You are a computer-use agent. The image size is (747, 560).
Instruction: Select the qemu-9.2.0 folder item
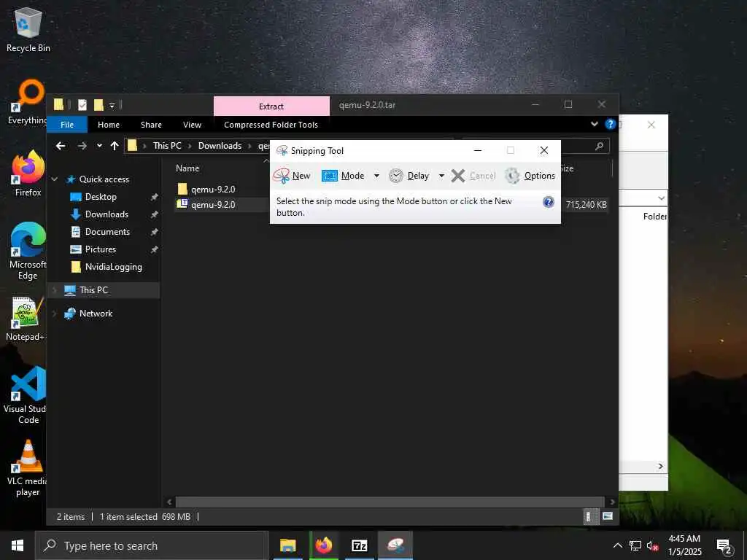click(x=213, y=190)
